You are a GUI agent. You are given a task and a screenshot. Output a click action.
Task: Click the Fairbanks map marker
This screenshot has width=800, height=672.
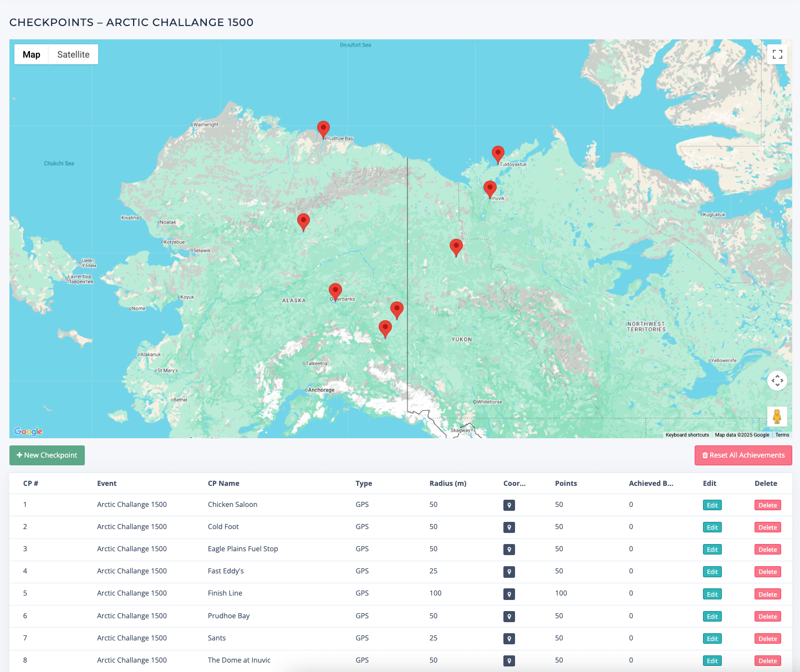(335, 292)
